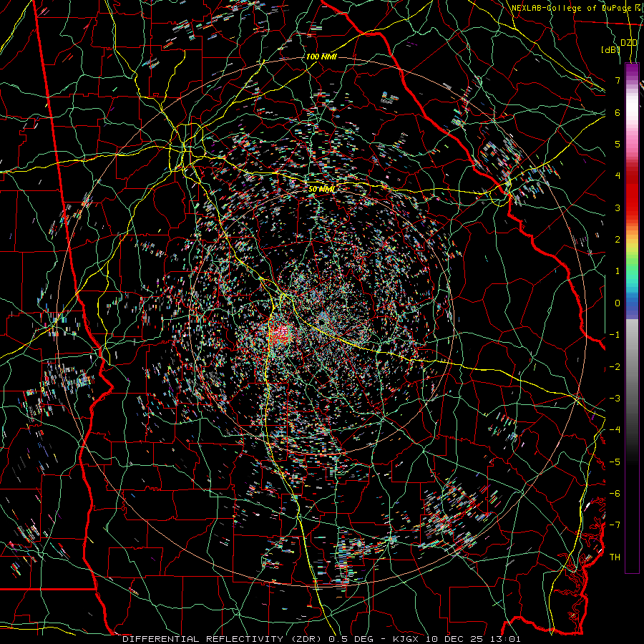Click the "50 NMI" range ring label

(x=321, y=190)
